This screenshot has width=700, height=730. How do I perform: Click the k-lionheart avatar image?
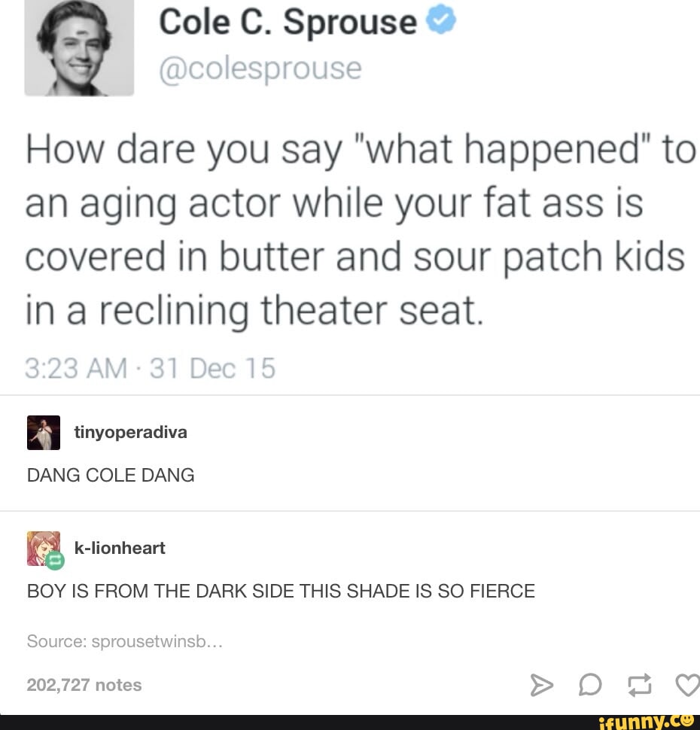point(44,549)
